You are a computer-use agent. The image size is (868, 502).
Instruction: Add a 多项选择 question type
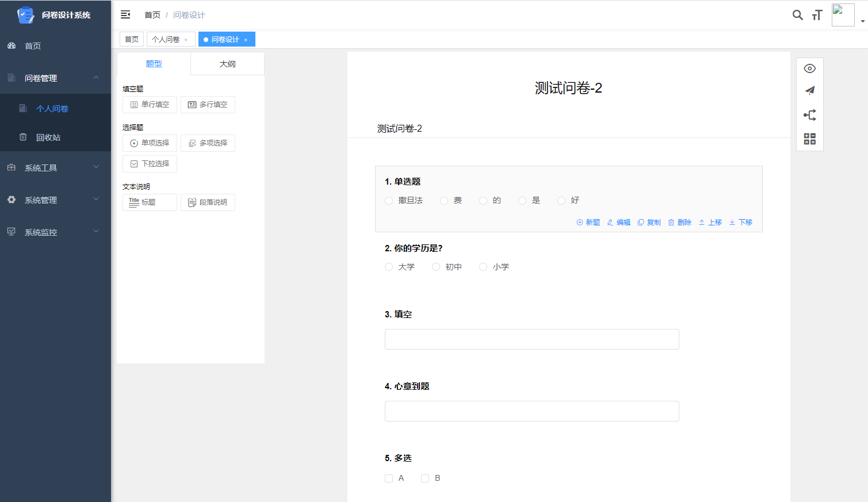click(208, 143)
